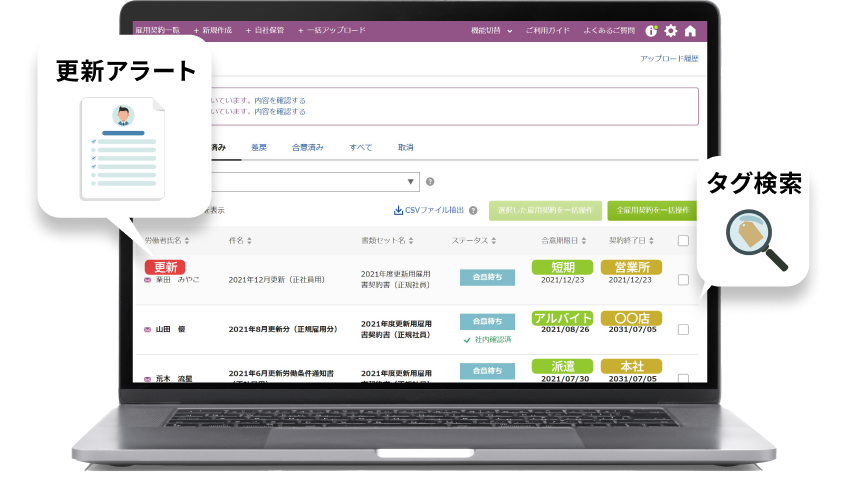Select + 自社保管 in the top bar
The image size is (855, 477).
264,30
